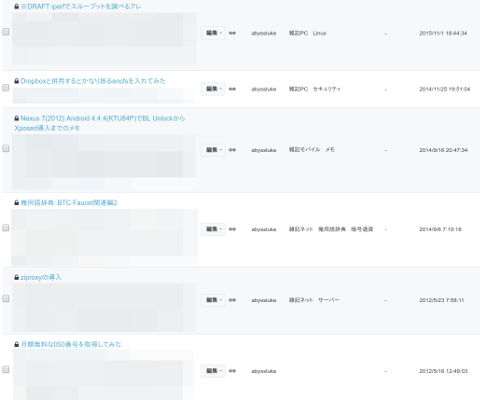This screenshot has width=480, height=400.
Task: Click the date 2012/5/23 7:58:11
Action: (x=442, y=300)
